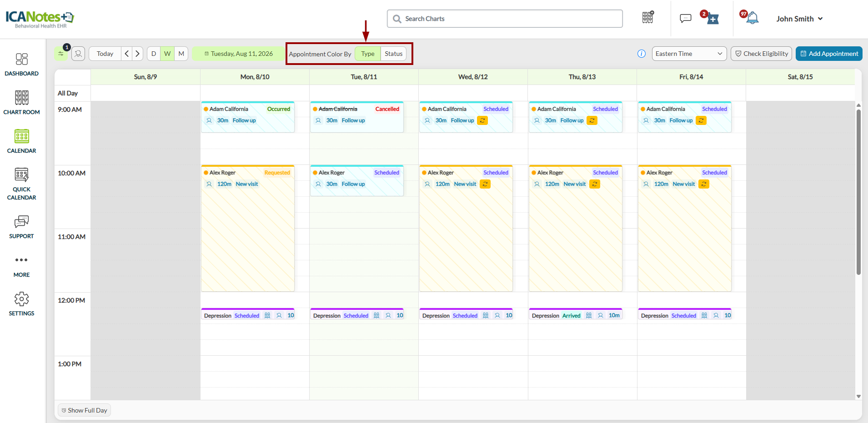Image resolution: width=868 pixels, height=423 pixels.
Task: Click the Mon, 8/10 column header
Action: point(255,77)
